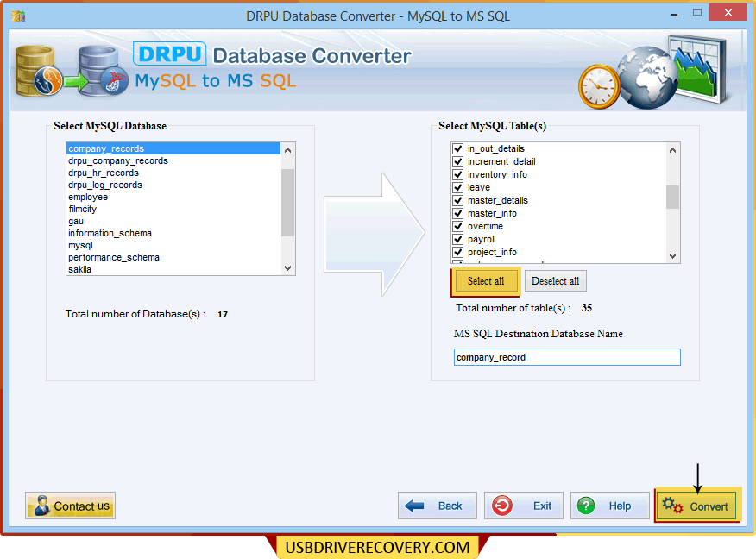The height and width of the screenshot is (559, 756).
Task: Uncheck the in_out_details table
Action: point(458,149)
